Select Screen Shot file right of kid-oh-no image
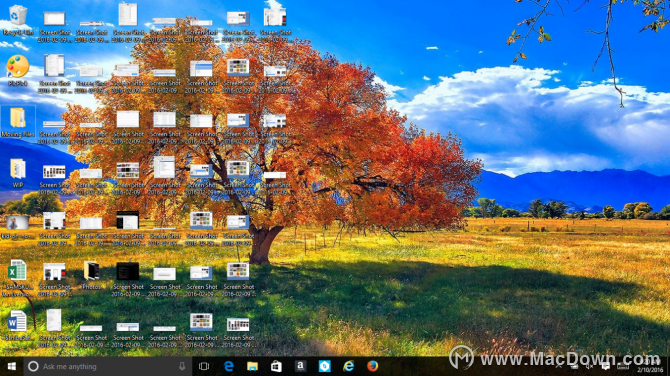The image size is (670, 376). (x=54, y=229)
